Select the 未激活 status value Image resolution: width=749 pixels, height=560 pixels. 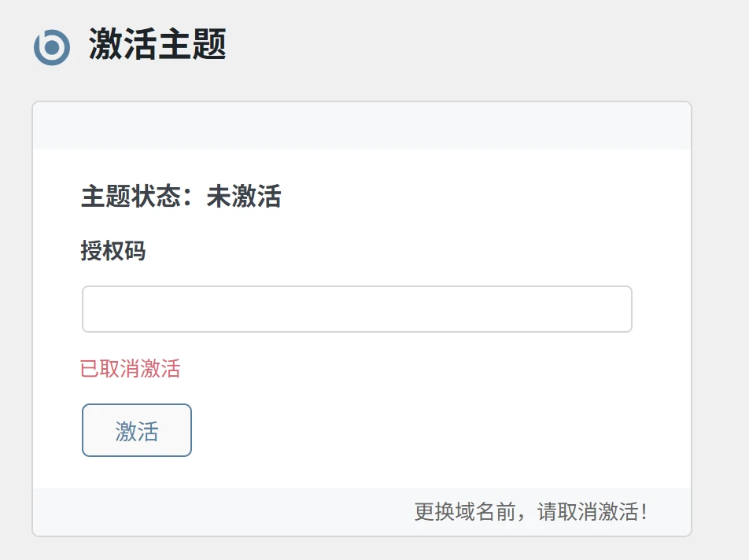pyautogui.click(x=244, y=197)
